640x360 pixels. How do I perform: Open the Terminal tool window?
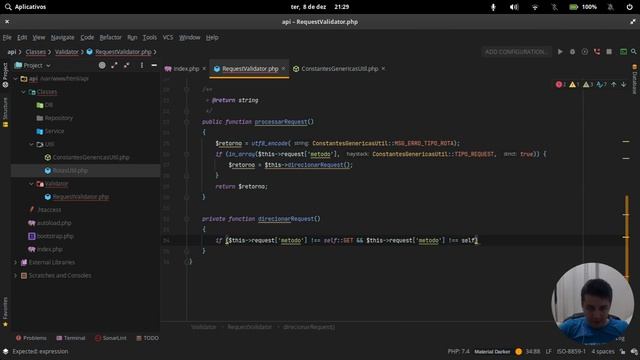coord(71,338)
